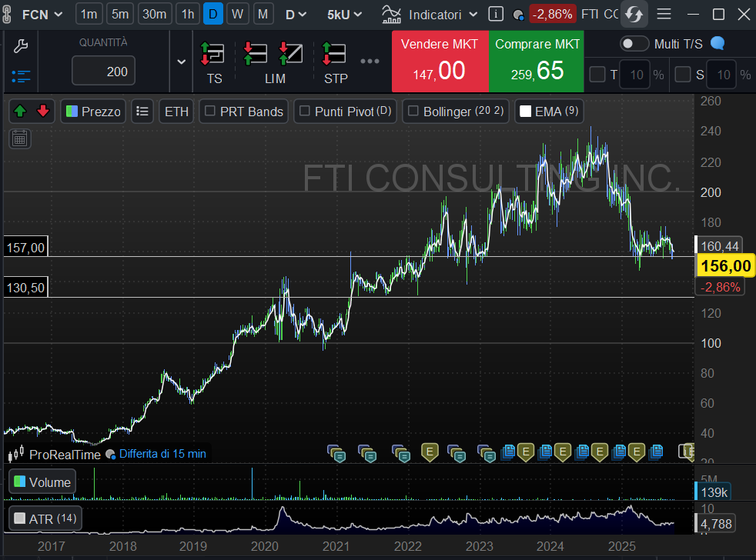The image size is (756, 560).
Task: Click the TS trailing stop order icon
Action: pos(213,55)
